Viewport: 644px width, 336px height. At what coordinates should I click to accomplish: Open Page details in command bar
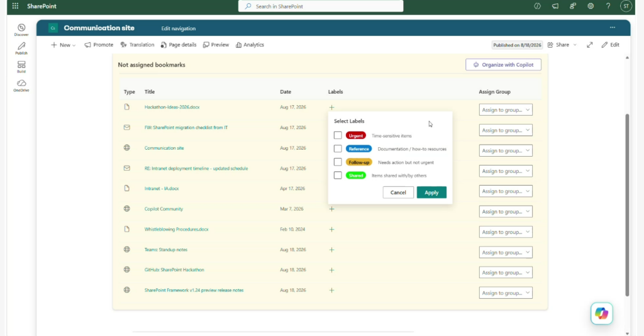[x=179, y=45]
